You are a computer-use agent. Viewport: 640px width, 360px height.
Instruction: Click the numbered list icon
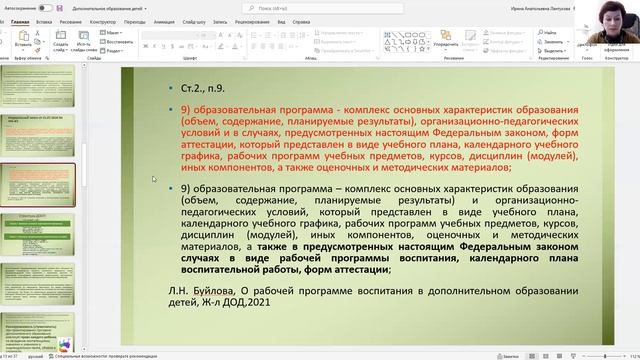click(x=268, y=36)
